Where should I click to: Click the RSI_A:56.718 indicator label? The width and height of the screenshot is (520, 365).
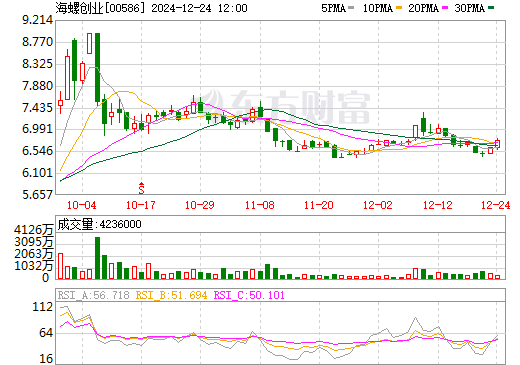(x=93, y=295)
